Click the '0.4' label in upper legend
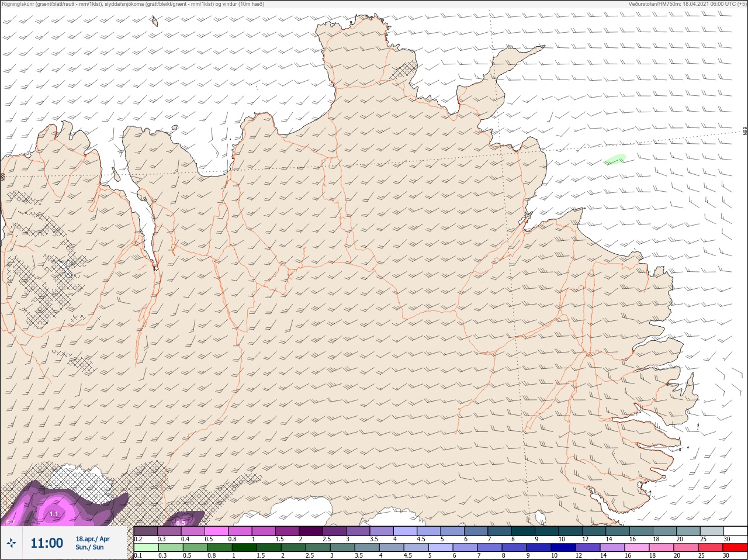Image resolution: width=748 pixels, height=560 pixels. coord(185,539)
